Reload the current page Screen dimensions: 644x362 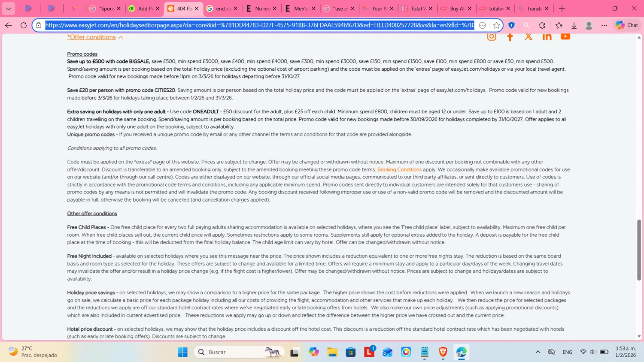(24, 25)
